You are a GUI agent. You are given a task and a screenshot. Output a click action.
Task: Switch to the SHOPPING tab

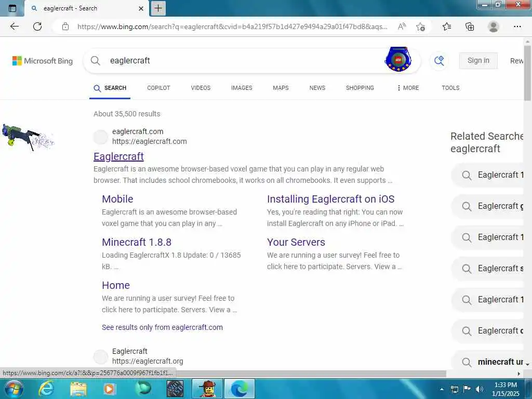[360, 88]
